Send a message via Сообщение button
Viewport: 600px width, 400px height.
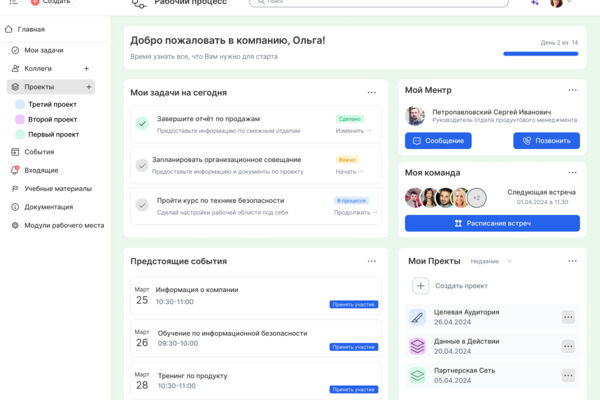438,141
